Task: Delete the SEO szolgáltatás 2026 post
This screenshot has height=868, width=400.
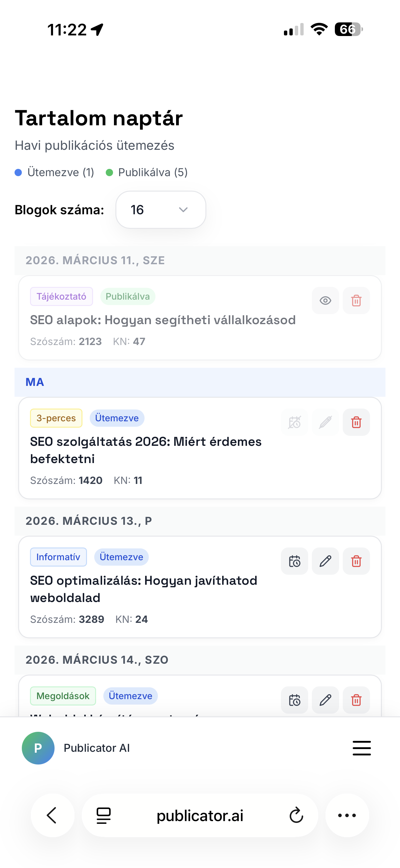Action: [x=356, y=422]
